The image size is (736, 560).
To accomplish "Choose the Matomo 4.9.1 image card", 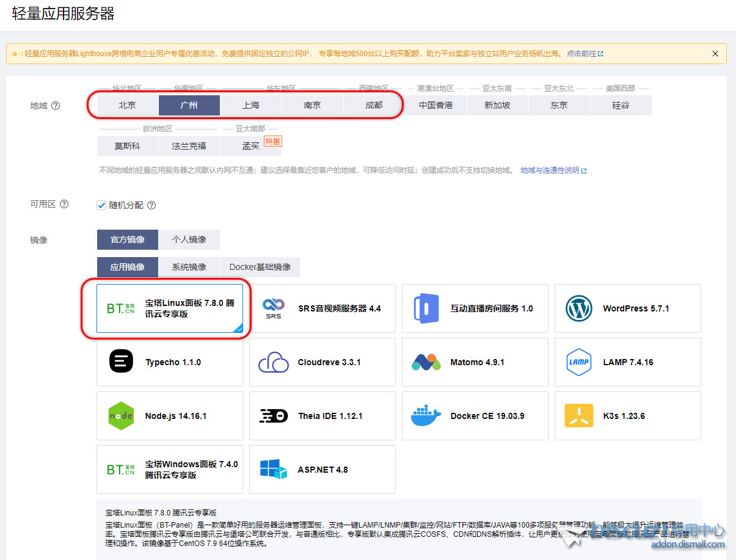I will [x=475, y=362].
